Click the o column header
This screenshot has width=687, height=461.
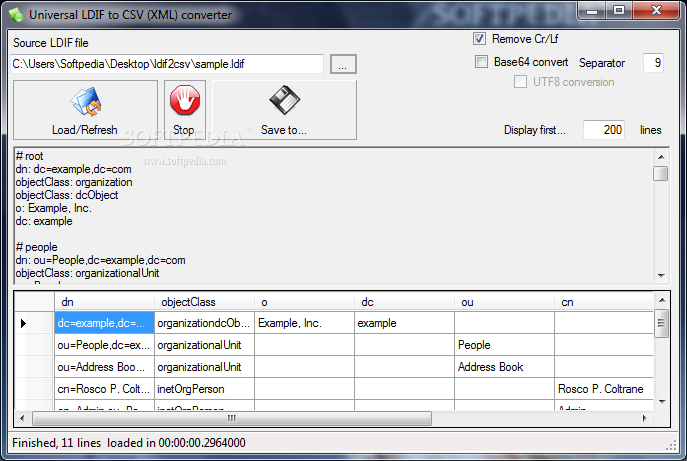tap(304, 302)
